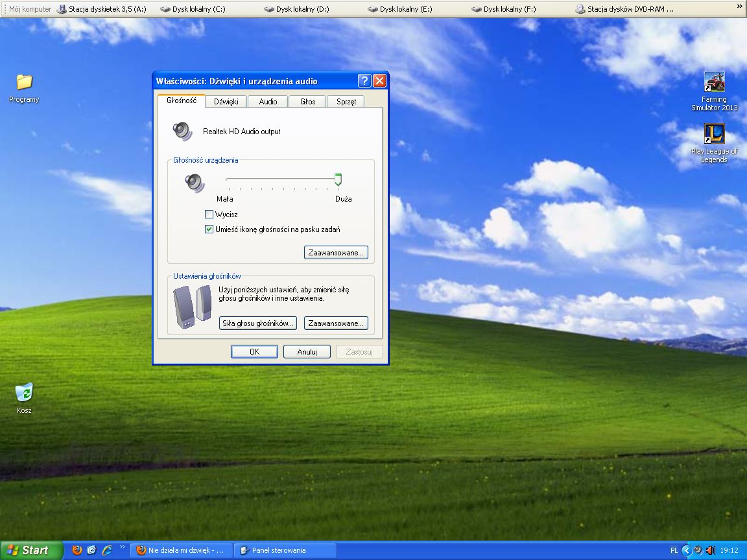The image size is (747, 560).
Task: Click the volume slider thumb
Action: (338, 180)
